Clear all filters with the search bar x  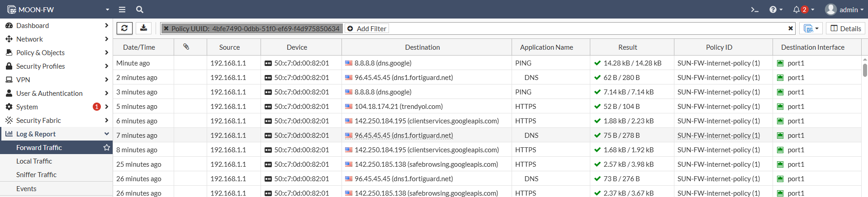pyautogui.click(x=791, y=28)
